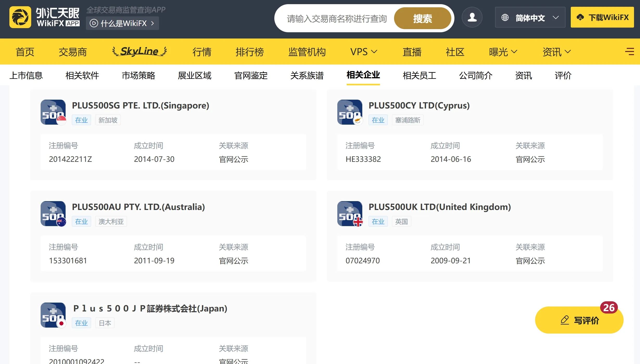The height and width of the screenshot is (364, 640).
Task: Click the globe language icon
Action: 505,17
